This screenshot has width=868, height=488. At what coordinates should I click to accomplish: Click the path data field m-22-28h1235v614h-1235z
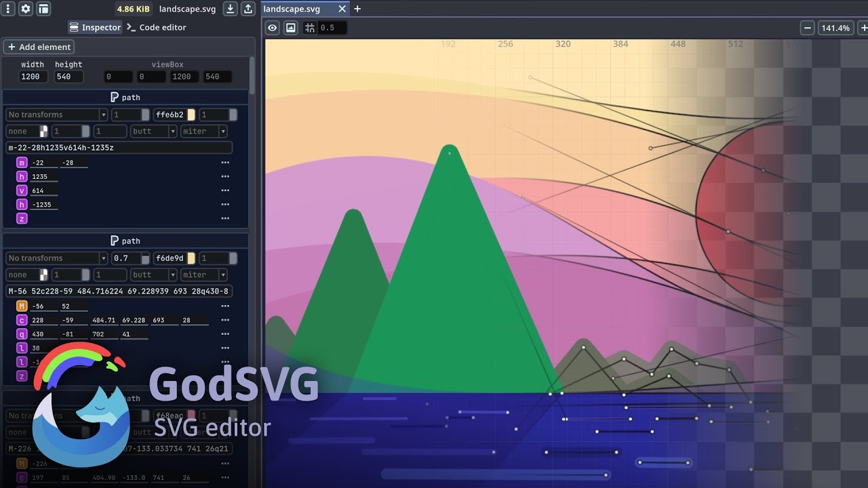click(119, 148)
